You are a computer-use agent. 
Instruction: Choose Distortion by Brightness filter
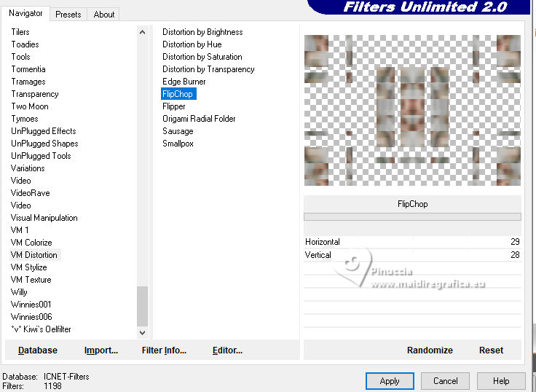pyautogui.click(x=202, y=32)
